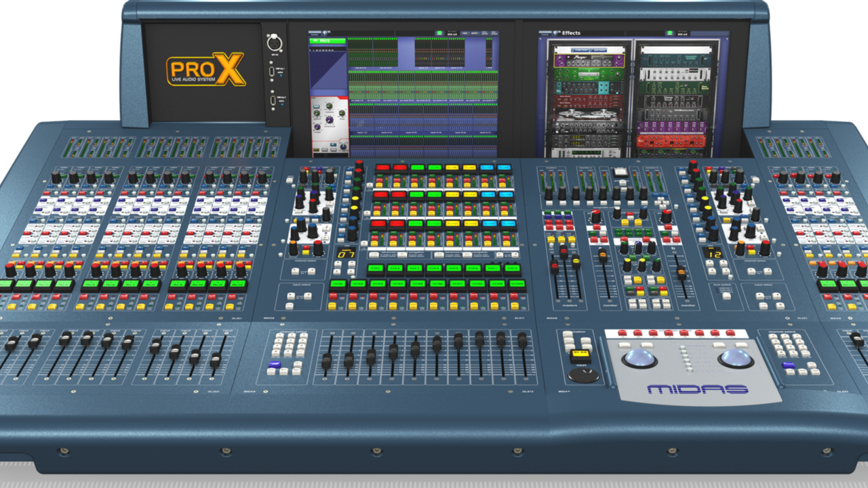868x488 pixels.
Task: Select the lower USB port on the logo panel
Action: pyautogui.click(x=273, y=100)
